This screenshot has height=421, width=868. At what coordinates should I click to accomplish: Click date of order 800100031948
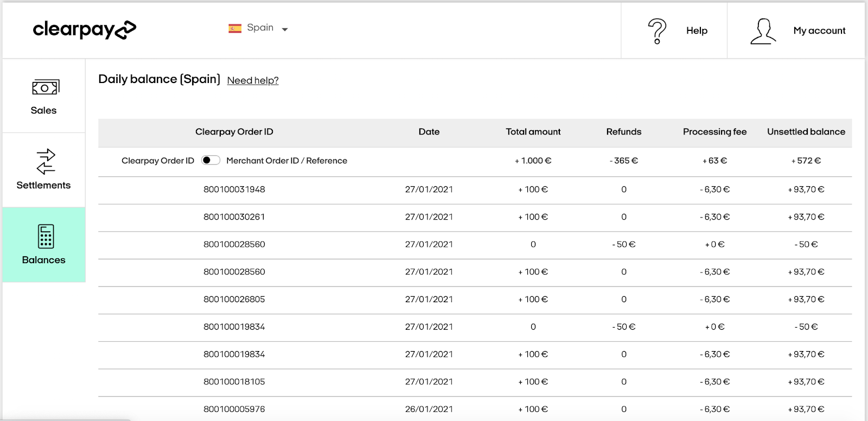pyautogui.click(x=429, y=189)
